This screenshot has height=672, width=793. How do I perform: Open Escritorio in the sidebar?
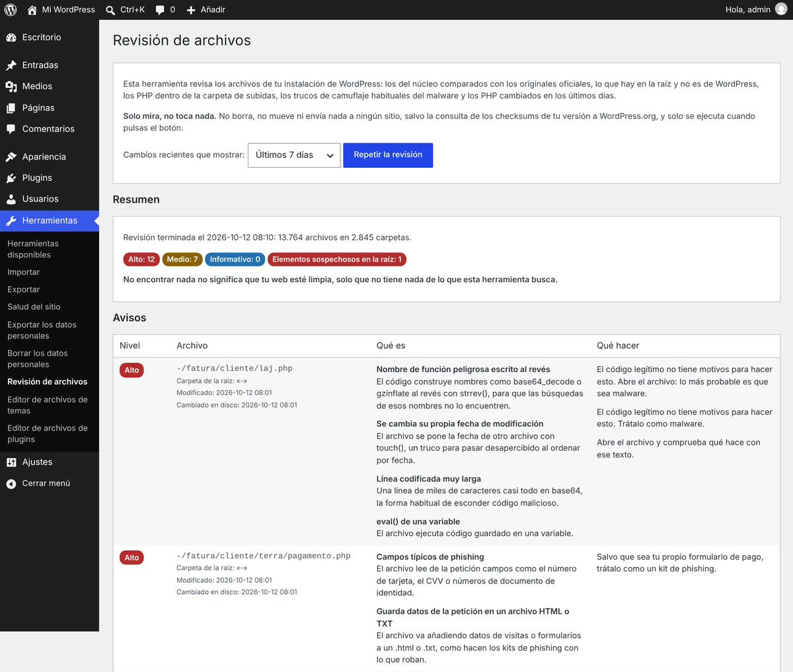point(50,38)
